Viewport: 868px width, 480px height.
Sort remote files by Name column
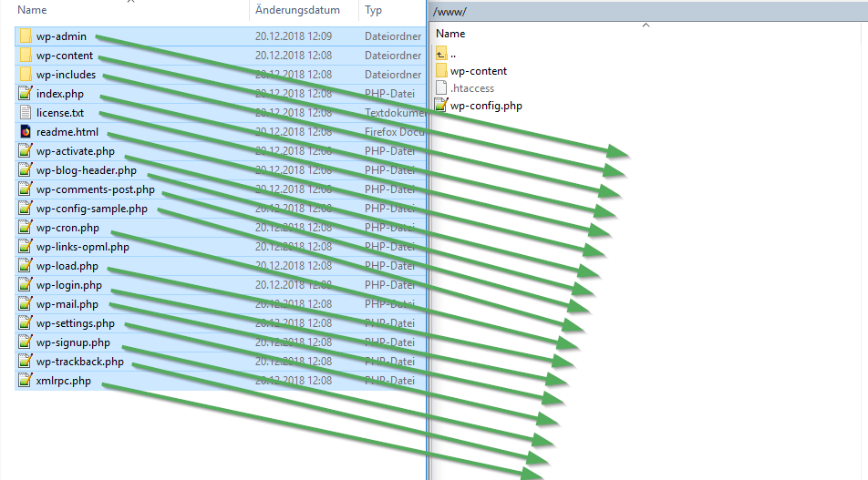point(450,34)
